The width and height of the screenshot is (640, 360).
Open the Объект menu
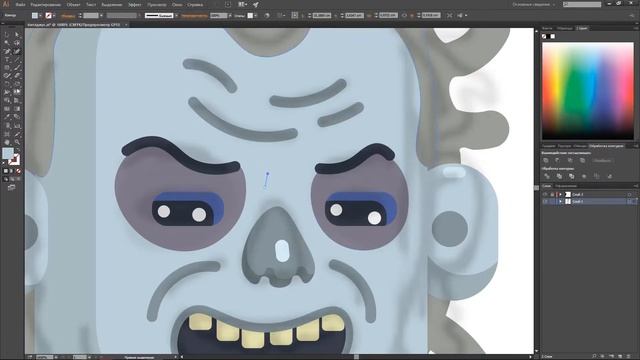pos(73,5)
